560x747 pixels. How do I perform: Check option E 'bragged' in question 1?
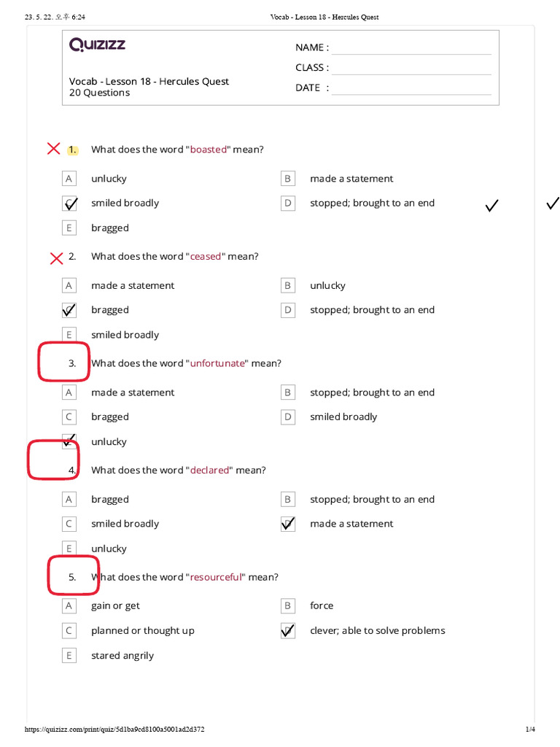coord(69,228)
